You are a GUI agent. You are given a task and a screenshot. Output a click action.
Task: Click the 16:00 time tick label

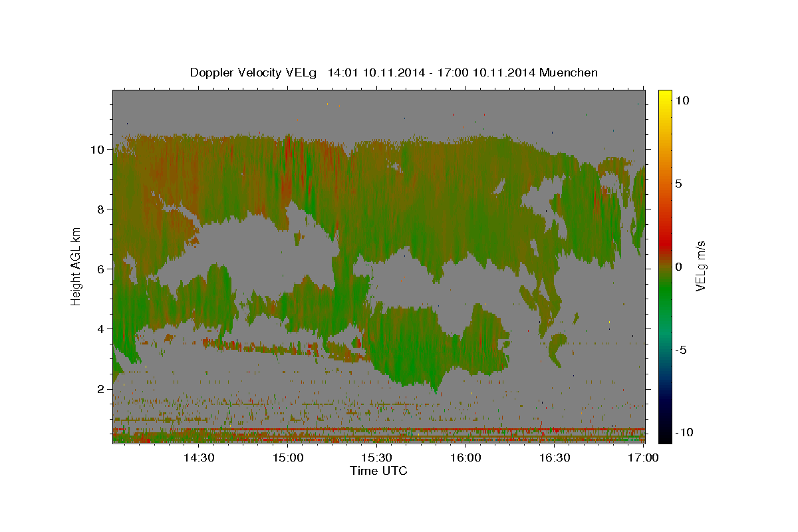click(465, 458)
